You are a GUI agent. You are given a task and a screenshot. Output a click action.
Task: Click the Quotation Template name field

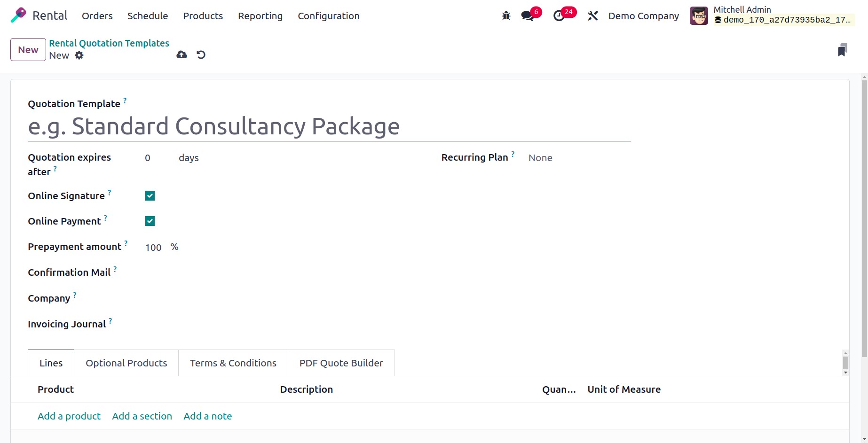coord(329,126)
